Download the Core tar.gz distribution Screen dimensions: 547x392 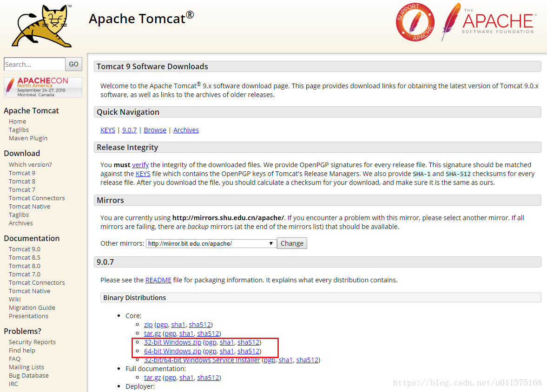152,334
